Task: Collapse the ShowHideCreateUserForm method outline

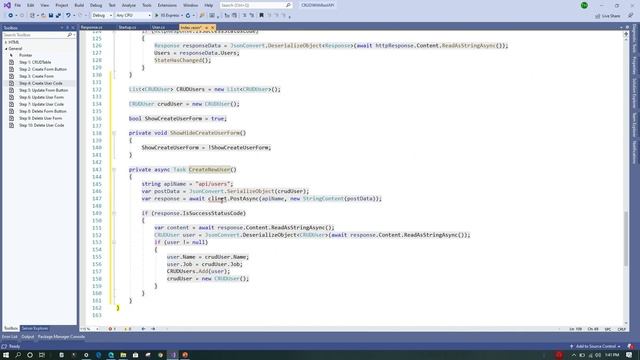Action: click(114, 133)
